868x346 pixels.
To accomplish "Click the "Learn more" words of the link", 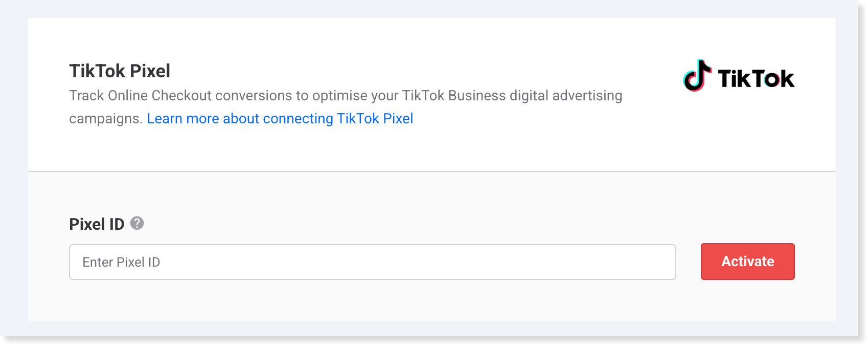I will [x=182, y=119].
